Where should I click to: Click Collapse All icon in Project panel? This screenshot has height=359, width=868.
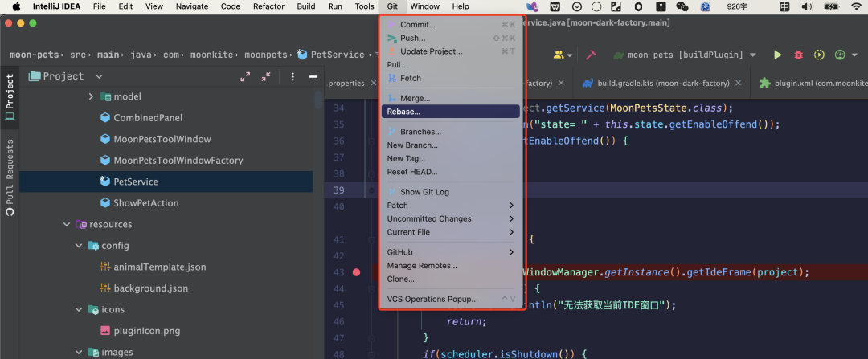(266, 77)
